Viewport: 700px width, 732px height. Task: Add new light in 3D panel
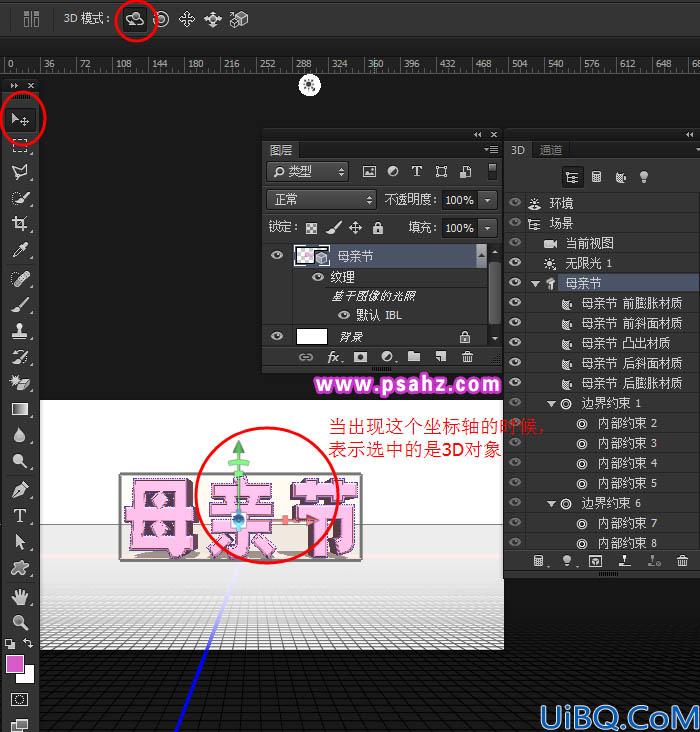567,561
